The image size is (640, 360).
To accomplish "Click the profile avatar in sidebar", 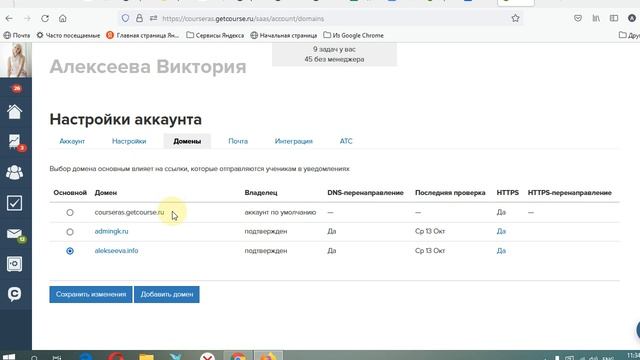I will point(16,60).
